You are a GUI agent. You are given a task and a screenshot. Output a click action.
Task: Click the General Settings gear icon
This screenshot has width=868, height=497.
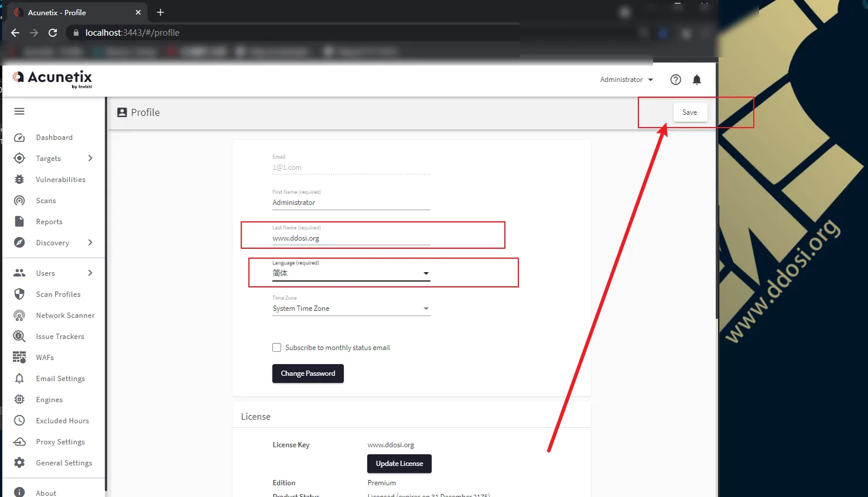pos(19,462)
